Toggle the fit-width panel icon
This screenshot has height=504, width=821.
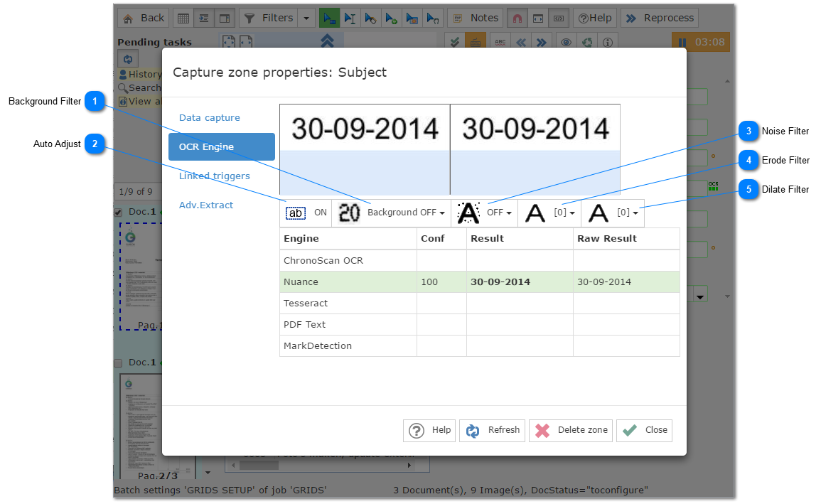[x=537, y=18]
